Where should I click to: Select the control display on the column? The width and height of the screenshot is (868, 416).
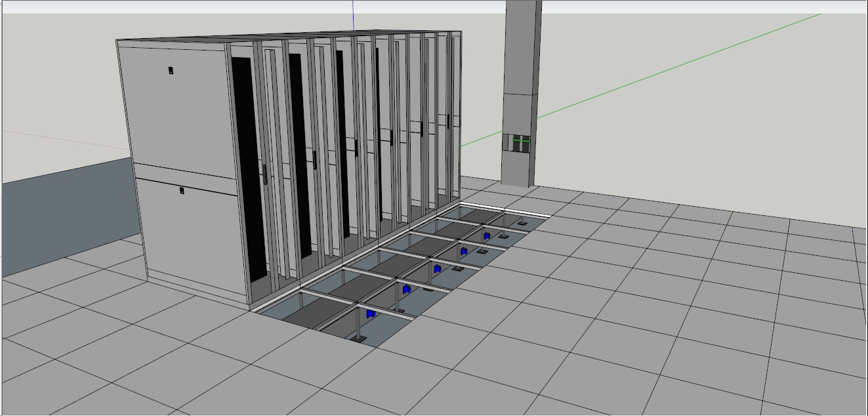click(516, 143)
